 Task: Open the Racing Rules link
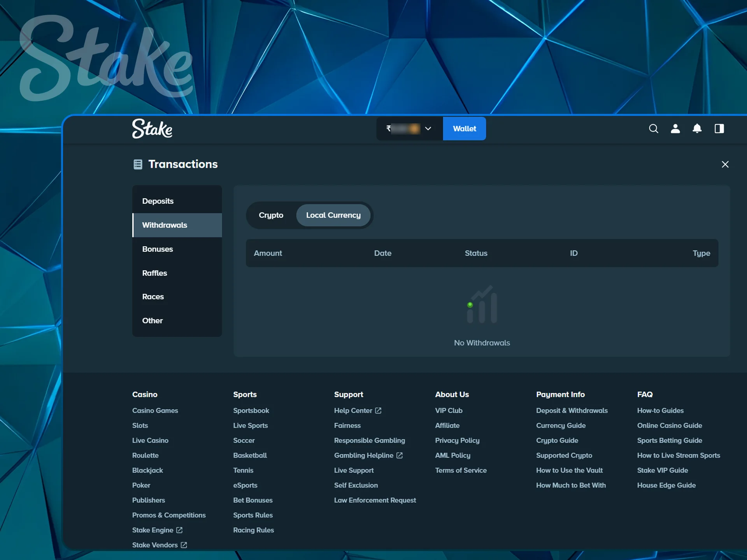pos(254,530)
